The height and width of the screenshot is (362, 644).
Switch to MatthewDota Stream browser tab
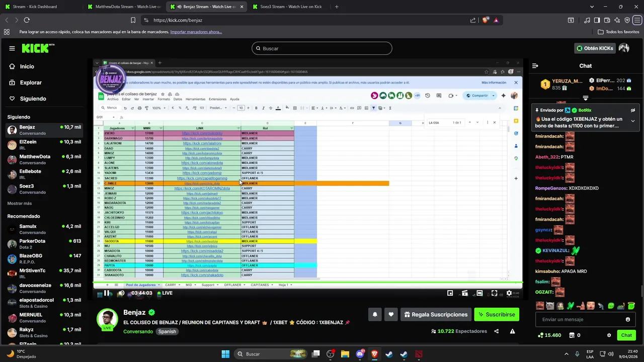(x=123, y=7)
